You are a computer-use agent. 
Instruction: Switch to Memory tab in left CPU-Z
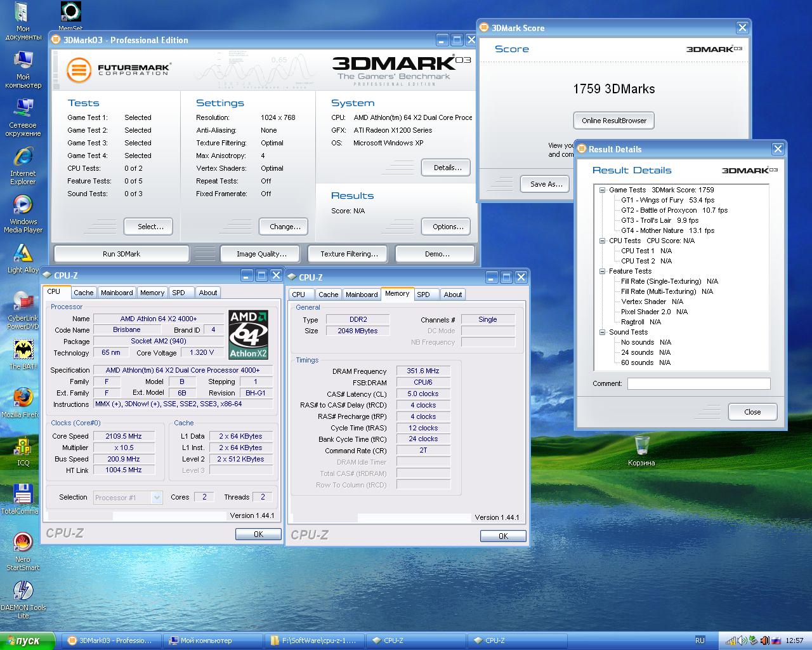pos(152,293)
